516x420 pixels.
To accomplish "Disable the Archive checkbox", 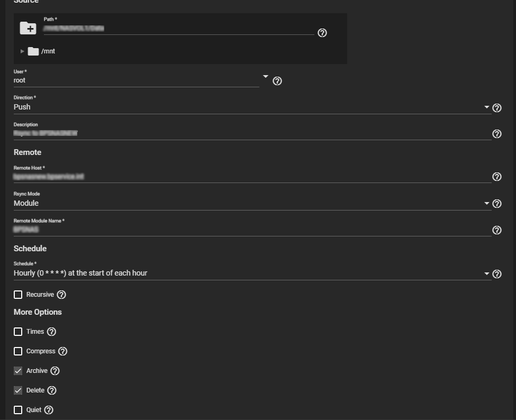I will pos(18,371).
